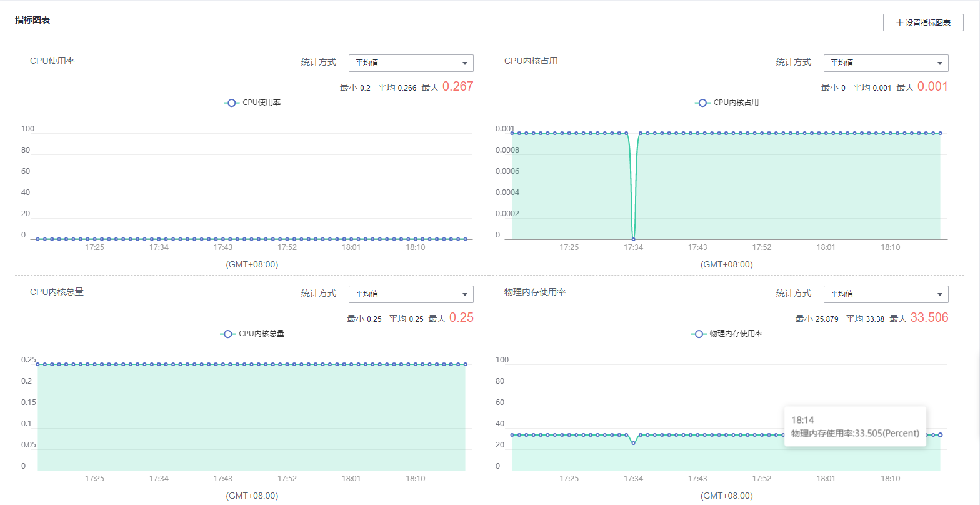Viewport: 980px width, 505px height.
Task: Click the 物理内存使用率 chart title
Action: point(535,292)
